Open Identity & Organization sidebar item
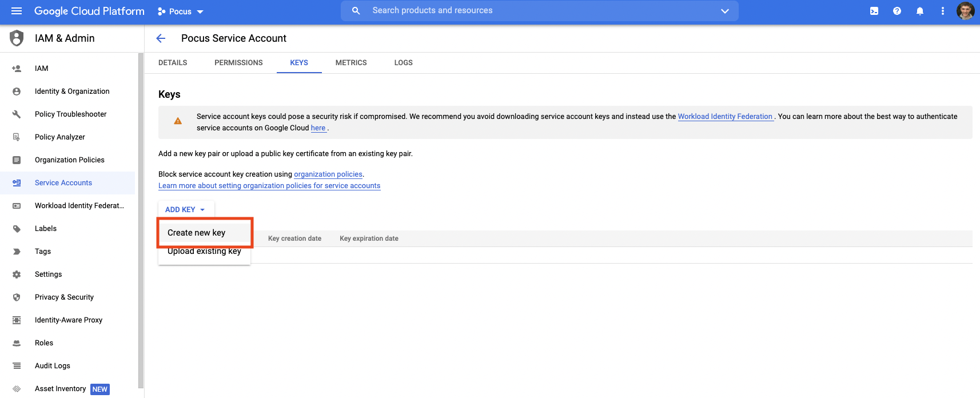Image resolution: width=980 pixels, height=398 pixels. [67, 91]
